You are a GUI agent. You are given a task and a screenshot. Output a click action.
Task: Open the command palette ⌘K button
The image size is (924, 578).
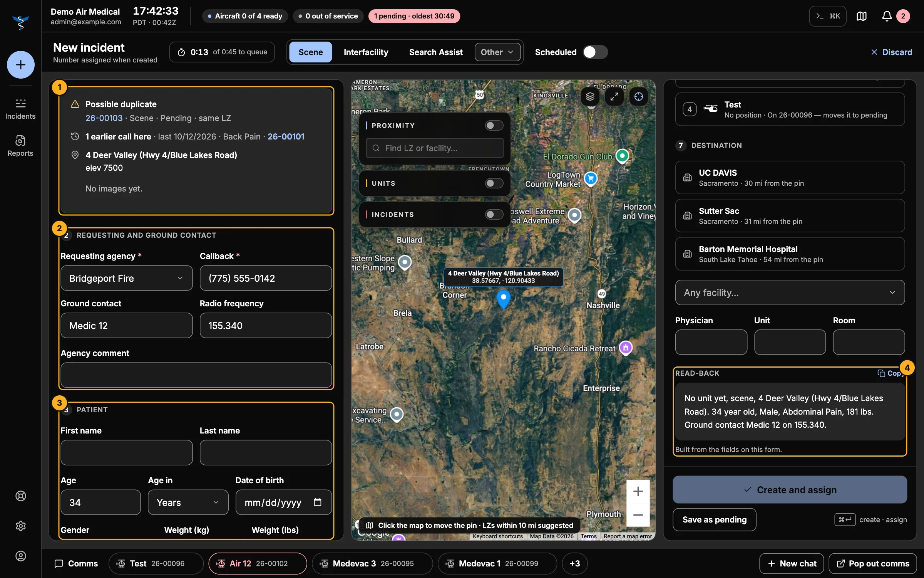827,16
